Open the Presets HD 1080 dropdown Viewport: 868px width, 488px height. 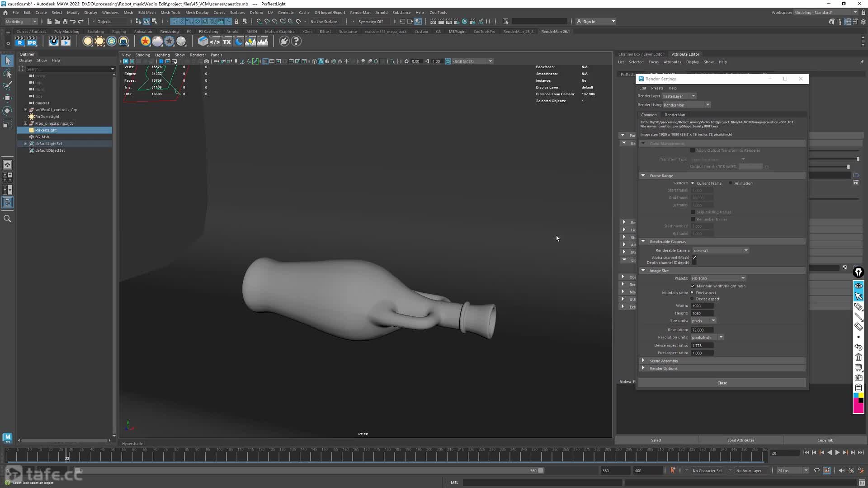(x=718, y=278)
